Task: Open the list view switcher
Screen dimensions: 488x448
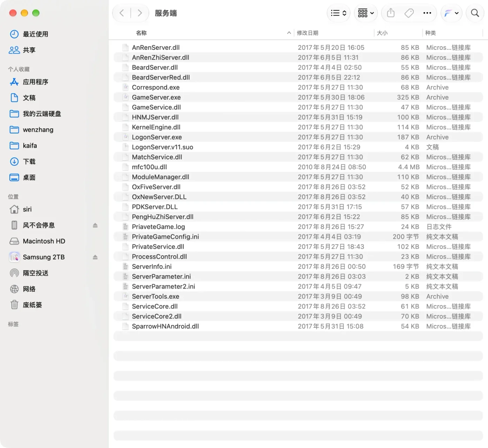Action: click(338, 13)
